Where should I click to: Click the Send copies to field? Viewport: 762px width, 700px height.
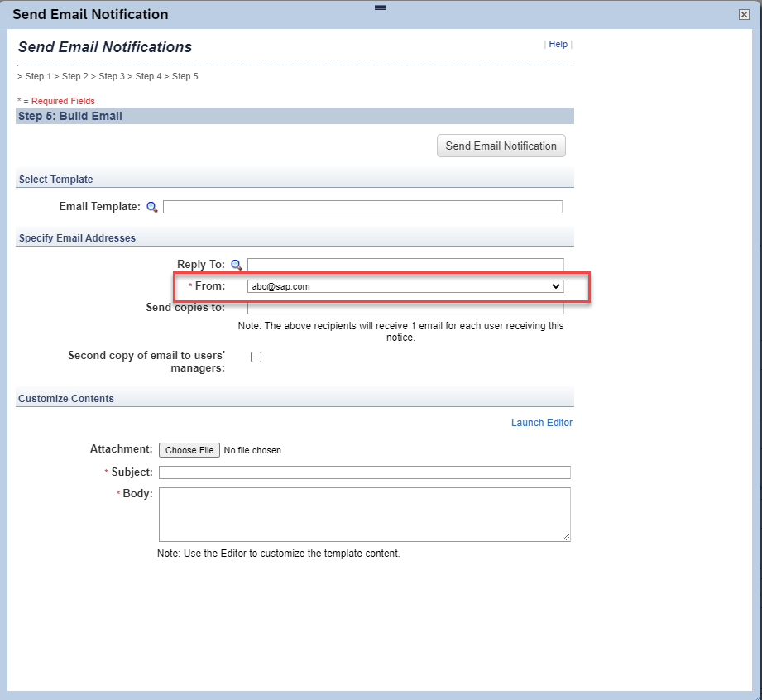(x=405, y=307)
